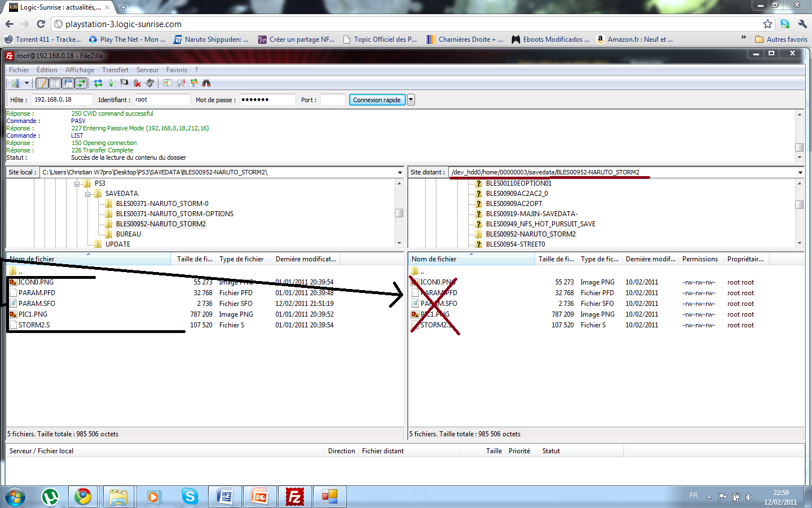Click the disconnect from server icon
812x508 pixels.
[137, 83]
